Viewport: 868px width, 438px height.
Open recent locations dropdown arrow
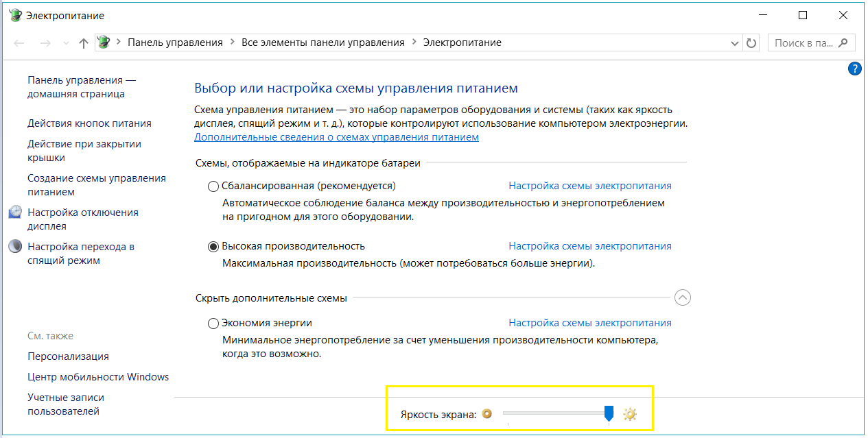[66, 42]
